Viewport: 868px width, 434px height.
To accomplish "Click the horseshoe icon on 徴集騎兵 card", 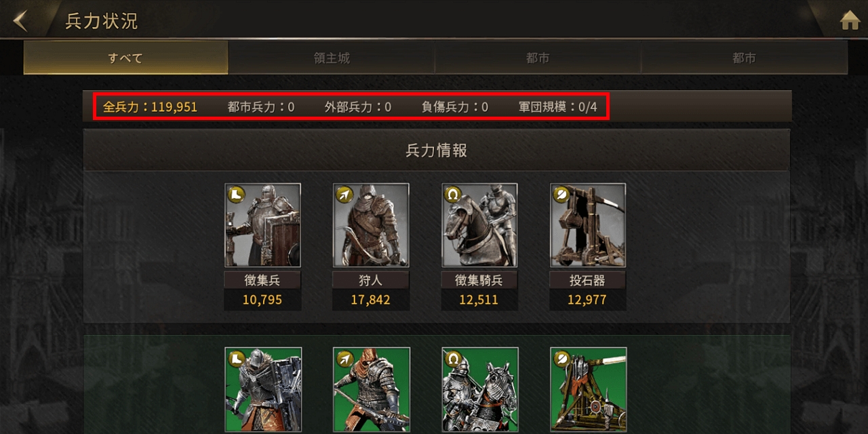I will [452, 194].
